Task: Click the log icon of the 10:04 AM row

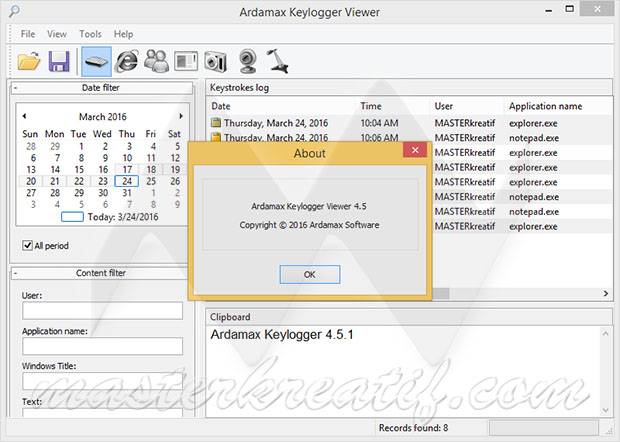Action: pos(215,123)
